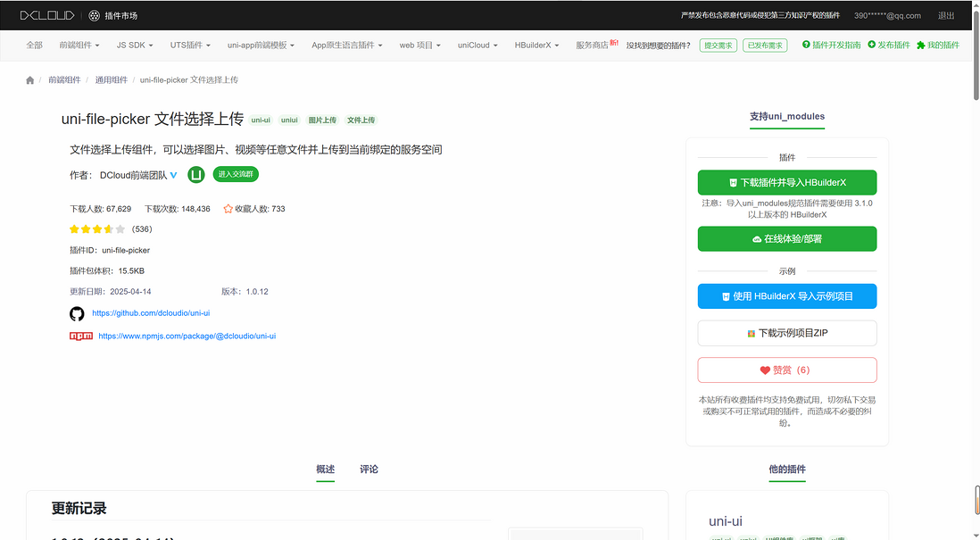Expand the App原生语言插件 dropdown

pos(347,45)
